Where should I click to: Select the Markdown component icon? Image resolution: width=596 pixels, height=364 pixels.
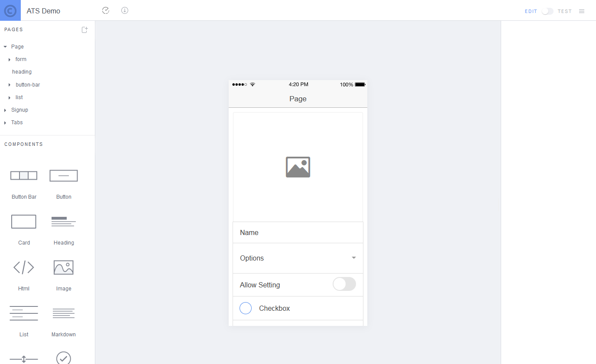click(64, 313)
